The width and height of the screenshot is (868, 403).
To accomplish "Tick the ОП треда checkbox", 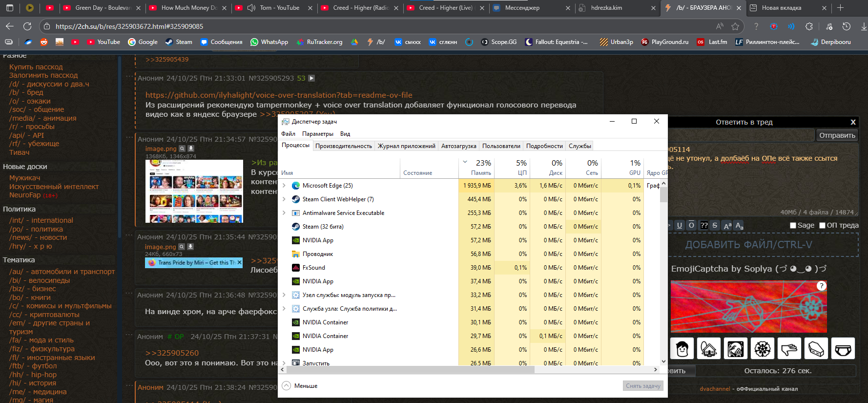I will [822, 225].
